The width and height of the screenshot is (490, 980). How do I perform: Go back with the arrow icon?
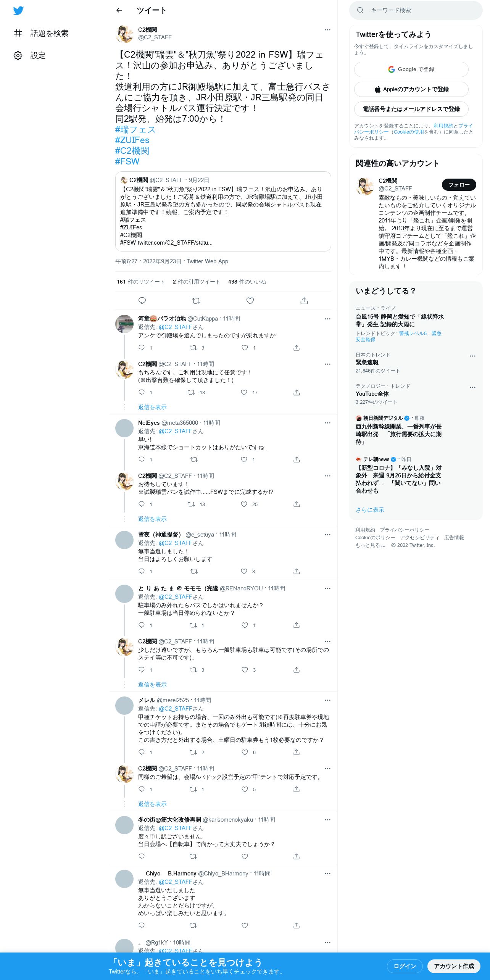point(119,10)
